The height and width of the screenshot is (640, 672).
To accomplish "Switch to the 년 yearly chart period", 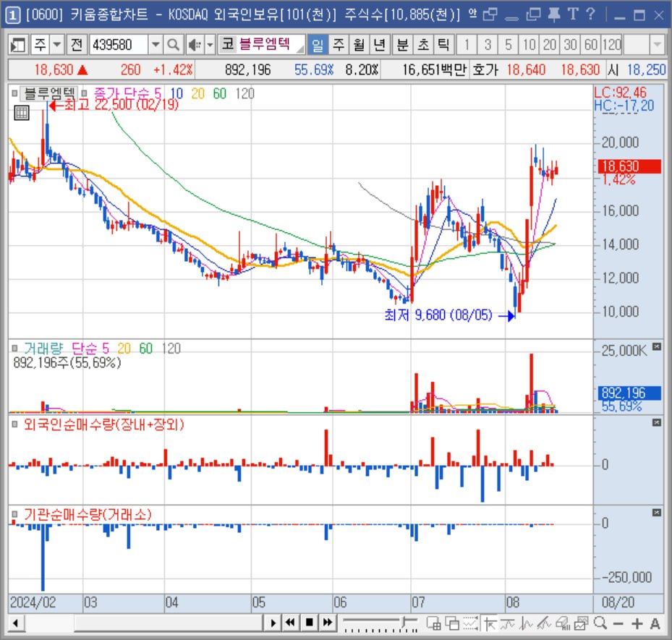I will [x=379, y=45].
